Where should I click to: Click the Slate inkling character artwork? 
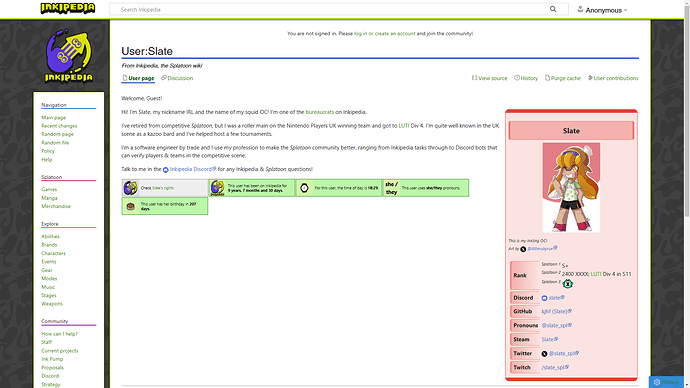point(571,187)
